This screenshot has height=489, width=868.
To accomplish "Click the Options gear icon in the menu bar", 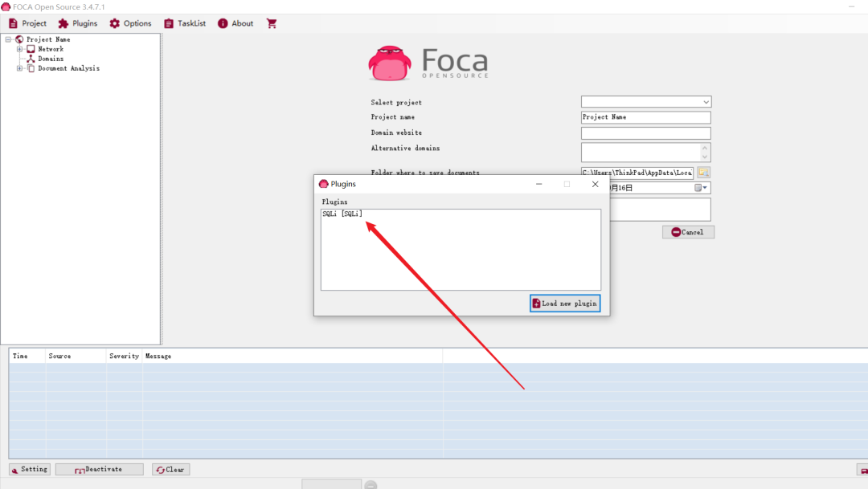I will coord(115,23).
